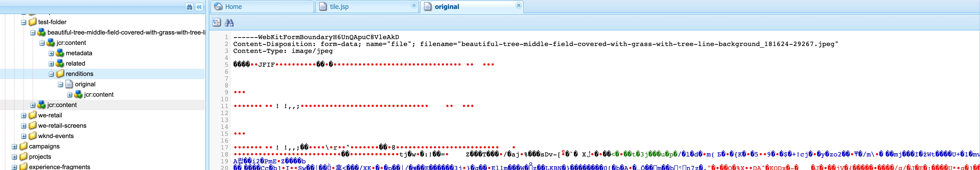This screenshot has height=170, width=980.
Task: Select the beautiful-tree-middle-field asset node
Action: pos(126,32)
